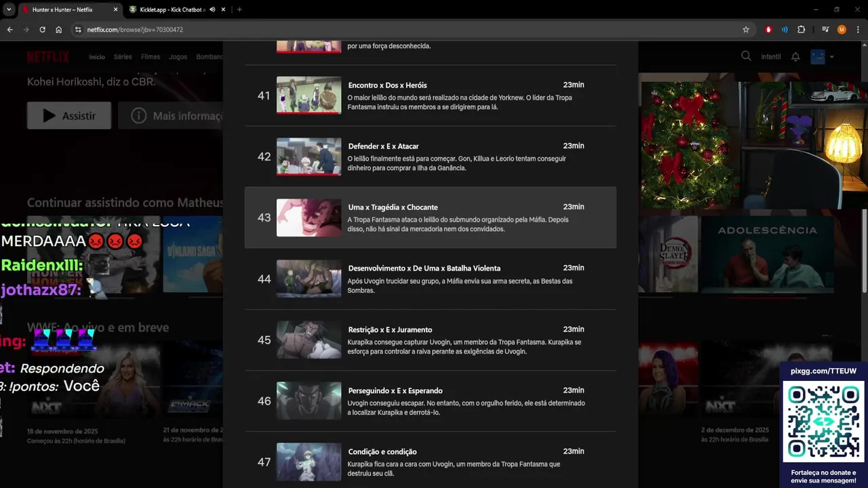Open Mais informações button
The image size is (868, 488).
171,116
